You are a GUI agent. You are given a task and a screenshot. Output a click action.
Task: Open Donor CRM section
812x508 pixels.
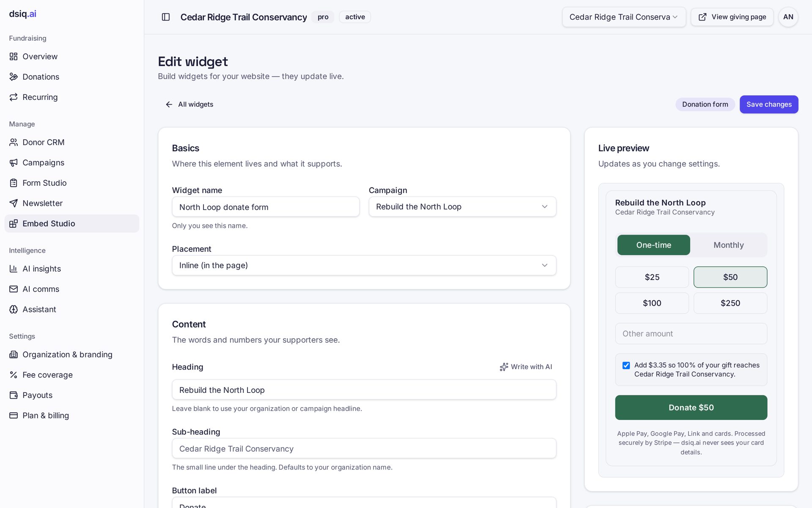[71, 142]
